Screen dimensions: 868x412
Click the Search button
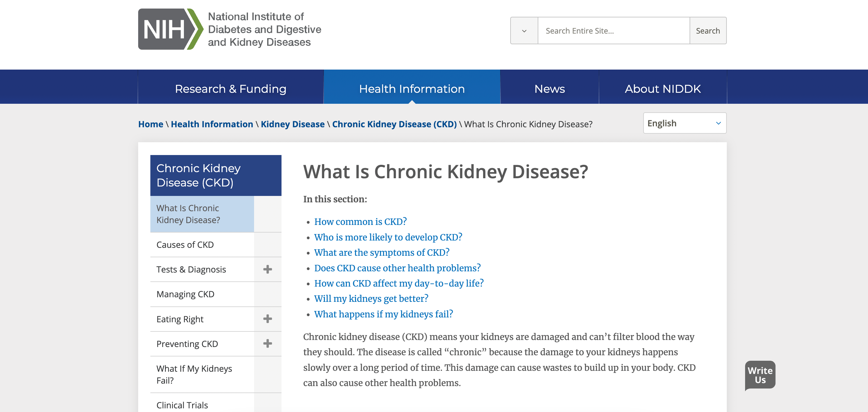click(x=708, y=31)
